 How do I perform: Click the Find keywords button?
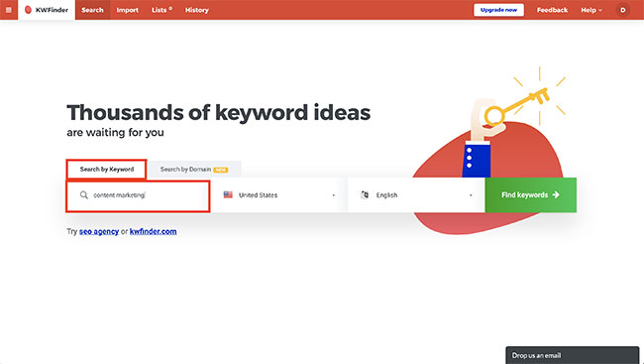pyautogui.click(x=531, y=195)
